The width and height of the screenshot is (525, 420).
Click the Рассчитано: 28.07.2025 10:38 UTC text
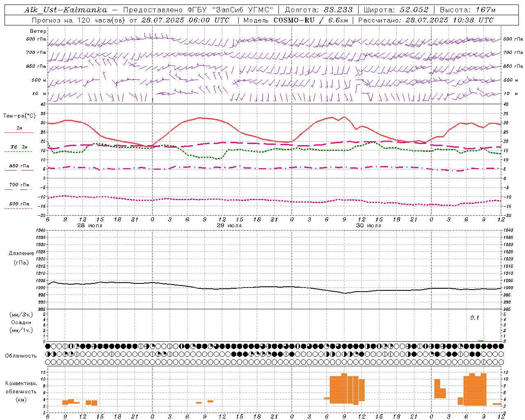coord(426,20)
